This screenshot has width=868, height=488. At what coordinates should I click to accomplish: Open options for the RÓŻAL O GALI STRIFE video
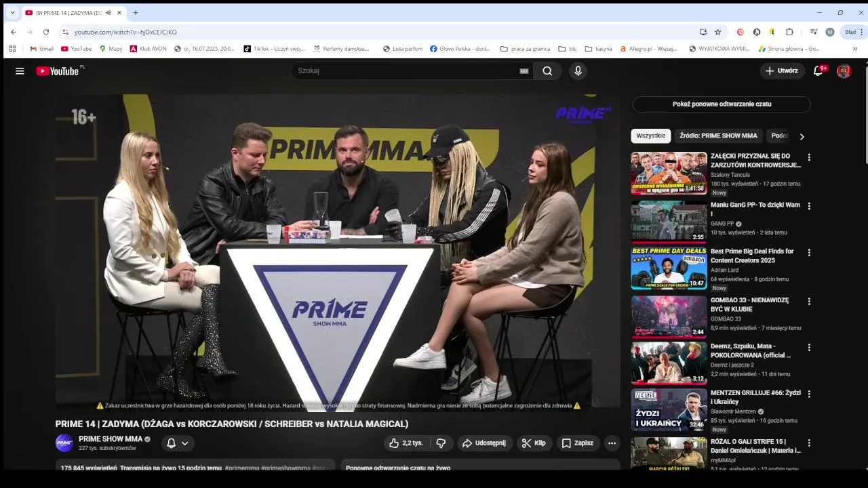click(808, 443)
